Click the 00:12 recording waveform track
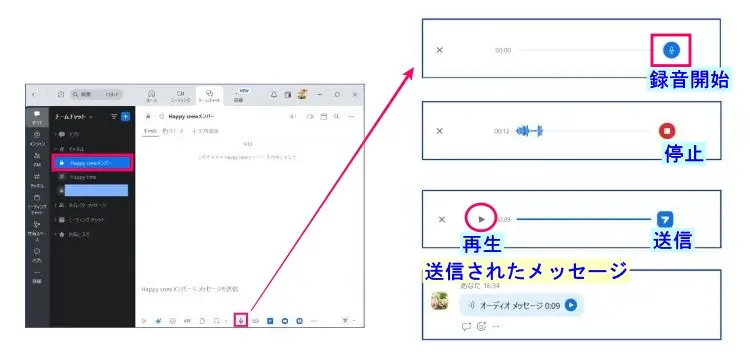750x360 pixels. click(584, 131)
